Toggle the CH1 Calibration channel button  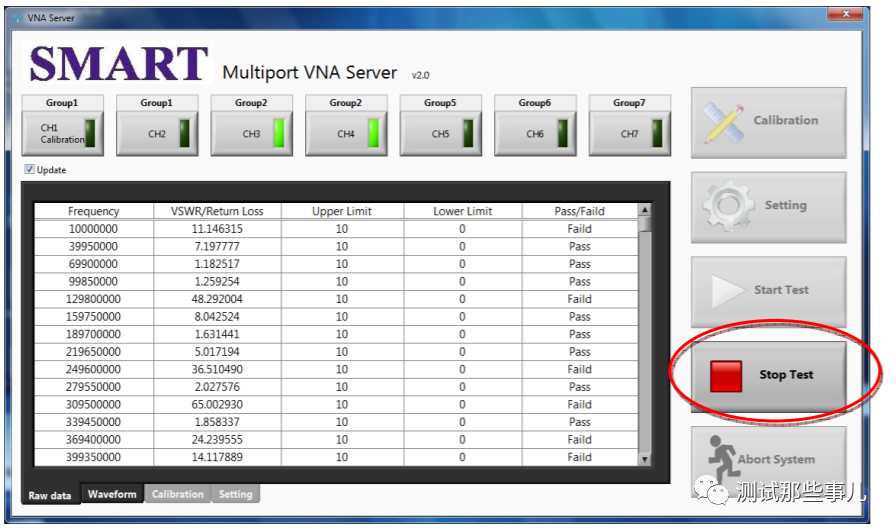(x=63, y=134)
